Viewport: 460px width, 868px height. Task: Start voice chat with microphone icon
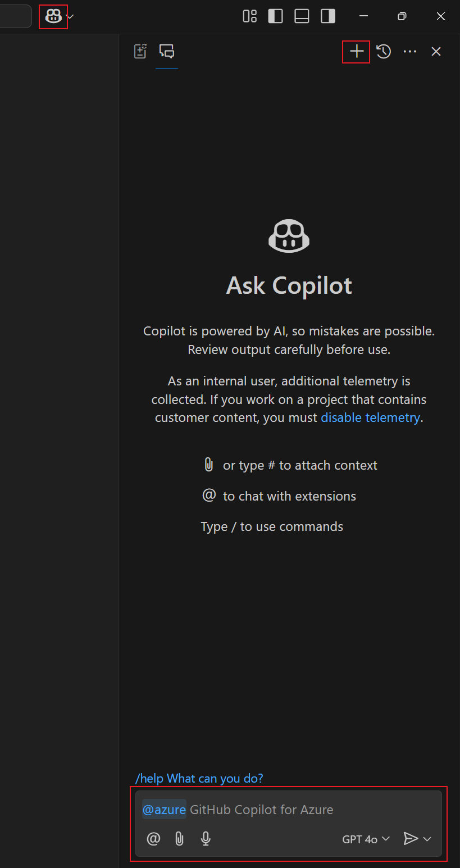pyautogui.click(x=206, y=839)
